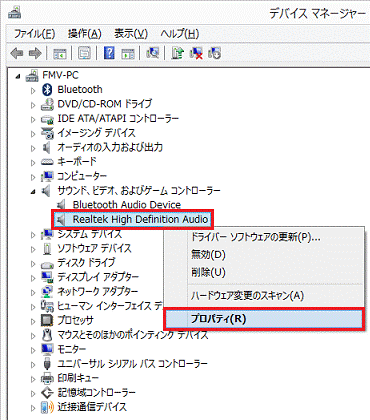Screen dimensions: 370x420
Task: Collapse the サウンド、ビデオ、およびゲーム コントローラー arrow
Action: [33, 192]
